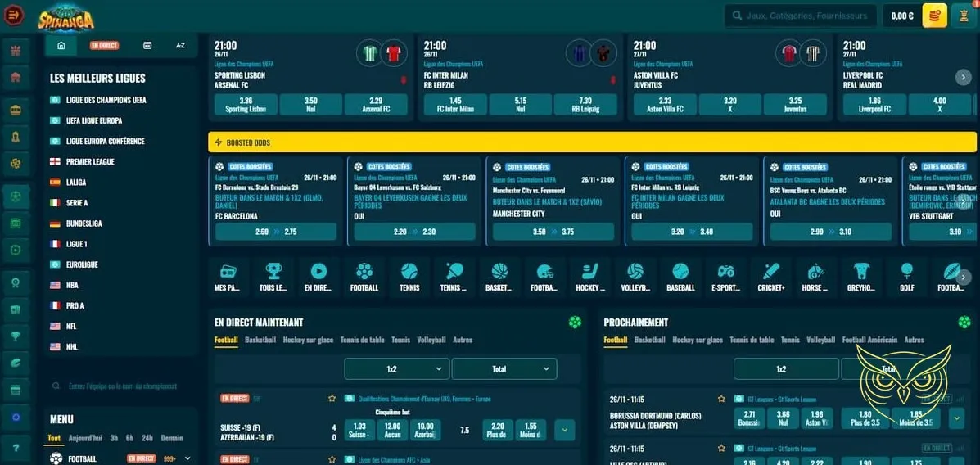Open the user profile icon top right

click(x=964, y=16)
